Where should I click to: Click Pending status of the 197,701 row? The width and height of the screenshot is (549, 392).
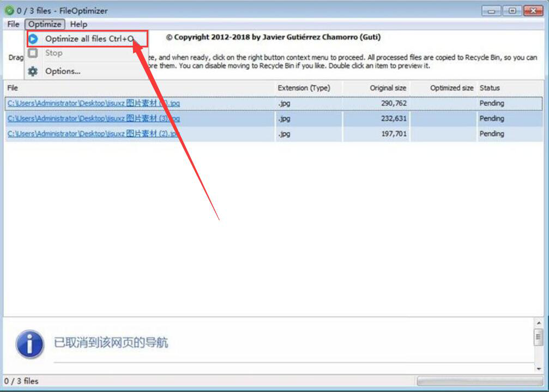(x=492, y=134)
